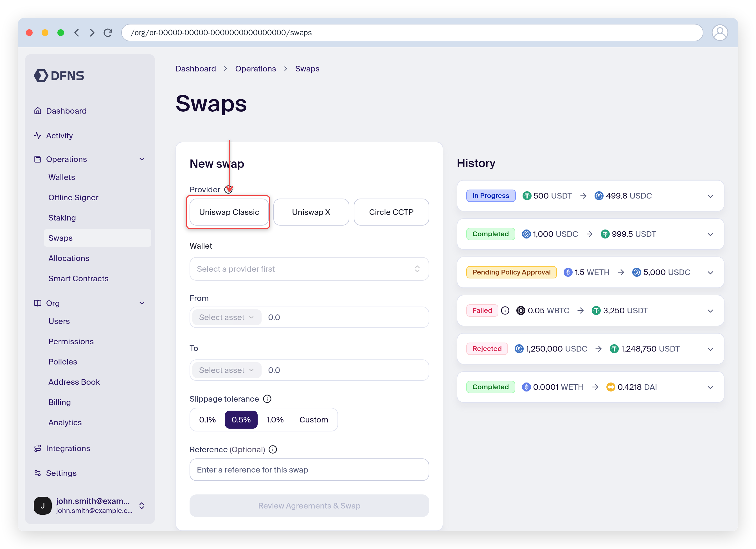Click the DAI icon in the last Completed row
756x549 pixels.
(610, 387)
